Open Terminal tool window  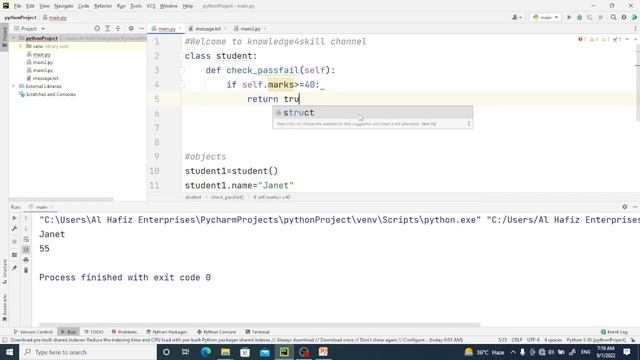pyautogui.click(x=257, y=332)
